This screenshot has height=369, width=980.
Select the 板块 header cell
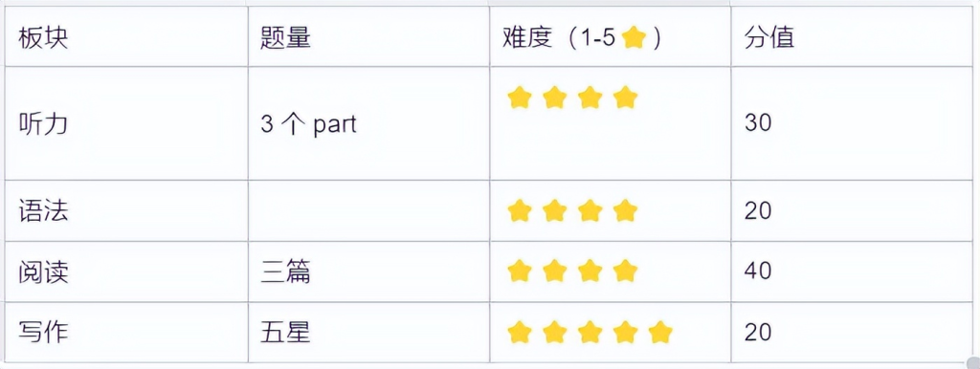click(x=127, y=37)
